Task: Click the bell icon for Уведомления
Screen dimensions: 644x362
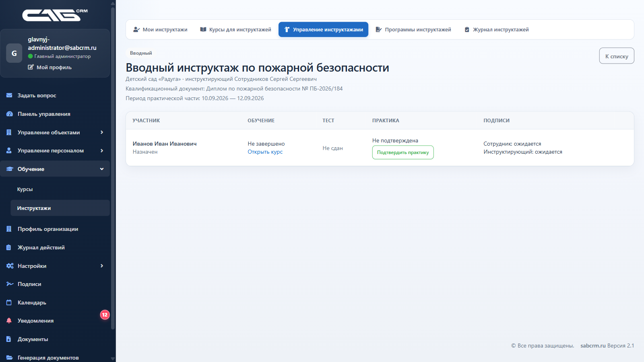Action: pyautogui.click(x=9, y=321)
